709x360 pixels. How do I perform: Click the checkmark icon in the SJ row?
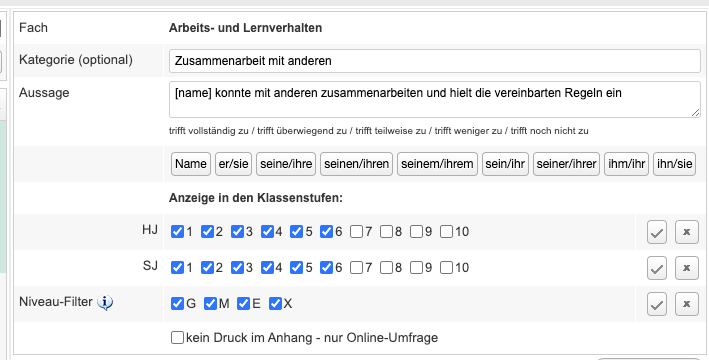(x=657, y=268)
